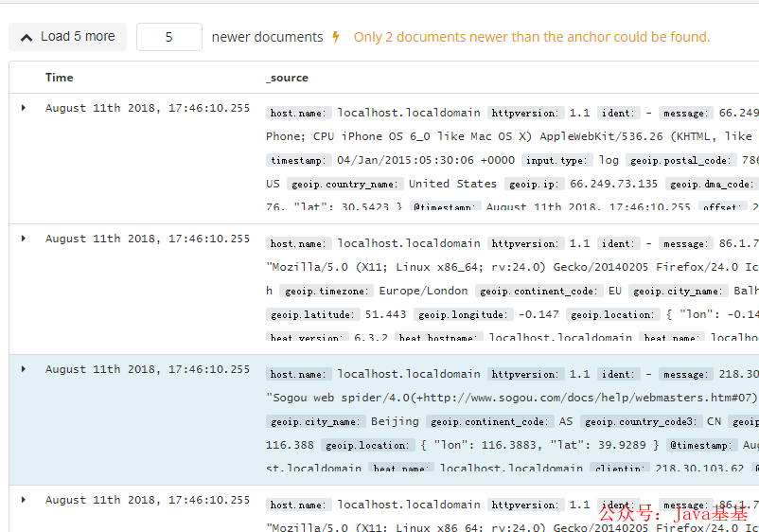The image size is (759, 532).
Task: Click the host.name label in the London row
Action: (x=298, y=243)
